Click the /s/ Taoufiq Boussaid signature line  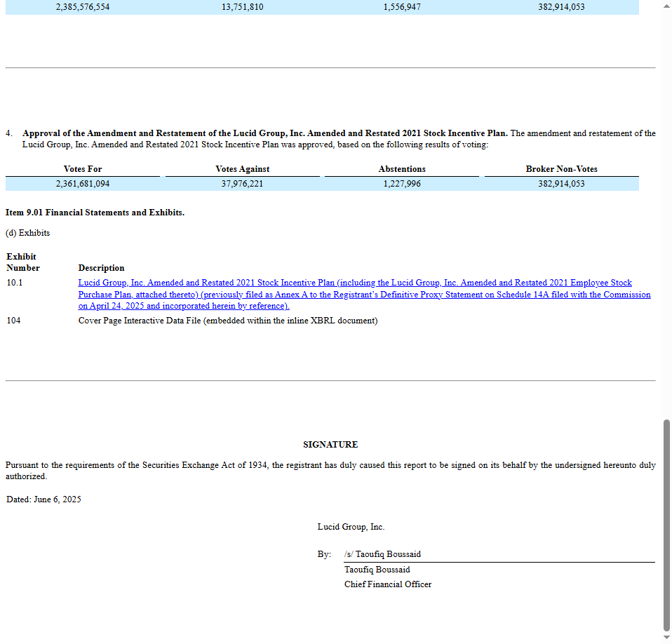click(382, 554)
